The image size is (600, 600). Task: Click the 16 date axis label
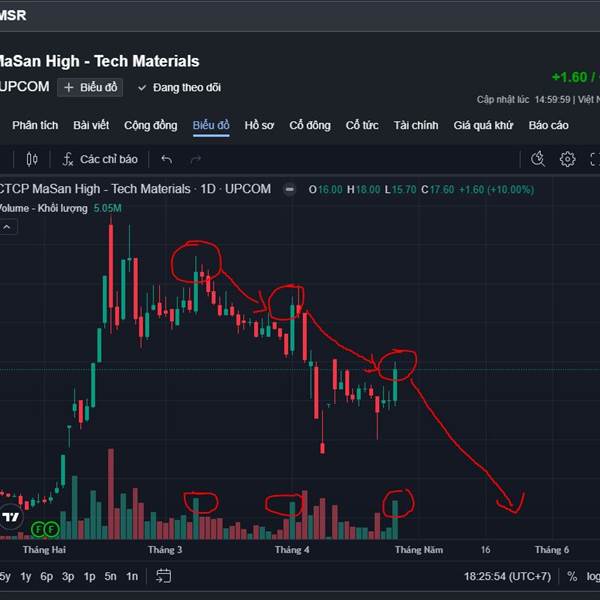point(485,550)
